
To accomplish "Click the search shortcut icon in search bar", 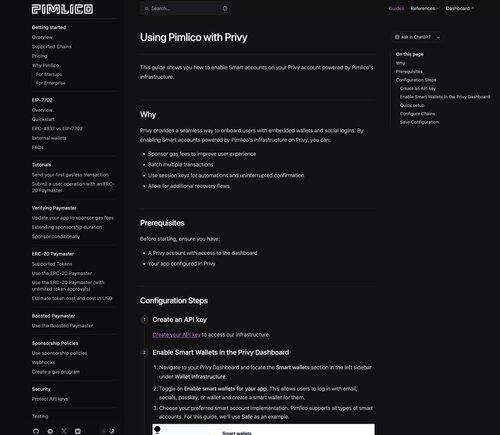I will point(225,9).
